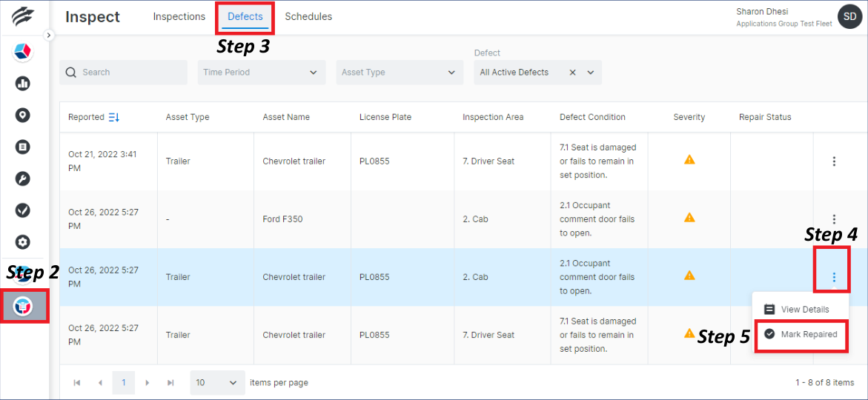Go to the last page of results
Image resolution: width=868 pixels, height=400 pixels.
(x=170, y=382)
